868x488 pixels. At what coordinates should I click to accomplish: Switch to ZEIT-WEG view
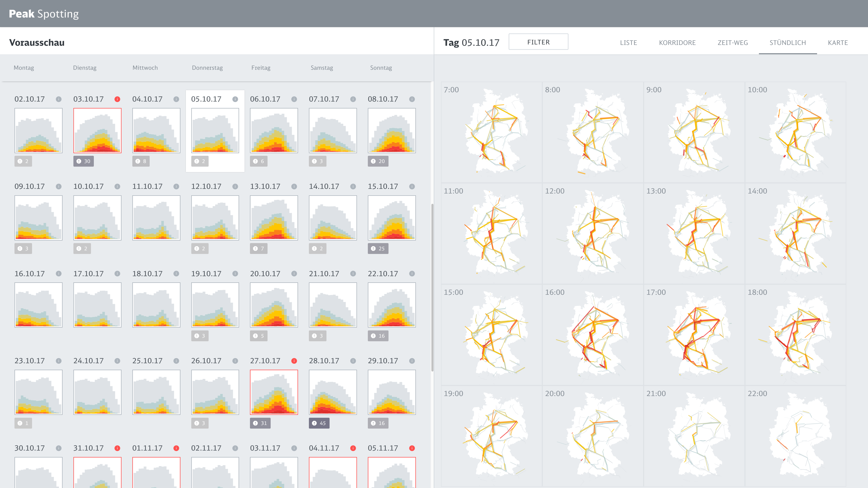[733, 43]
